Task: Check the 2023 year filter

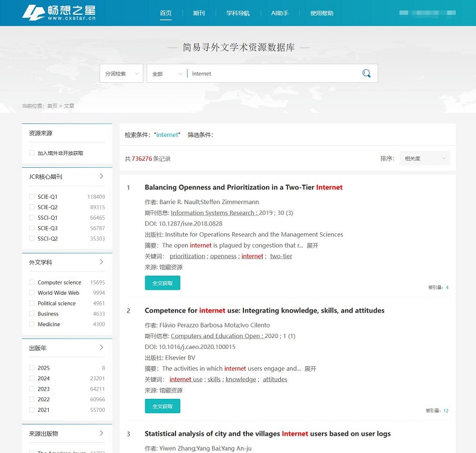Action: pyautogui.click(x=32, y=389)
